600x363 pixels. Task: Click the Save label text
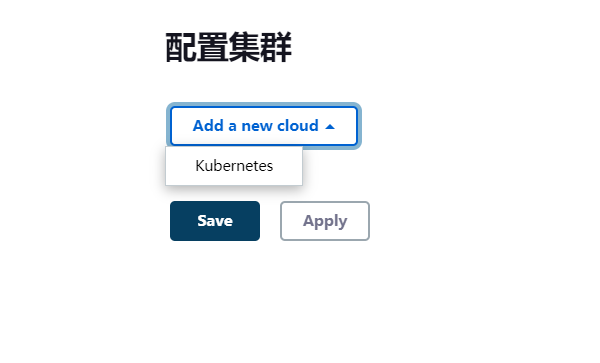click(x=215, y=221)
